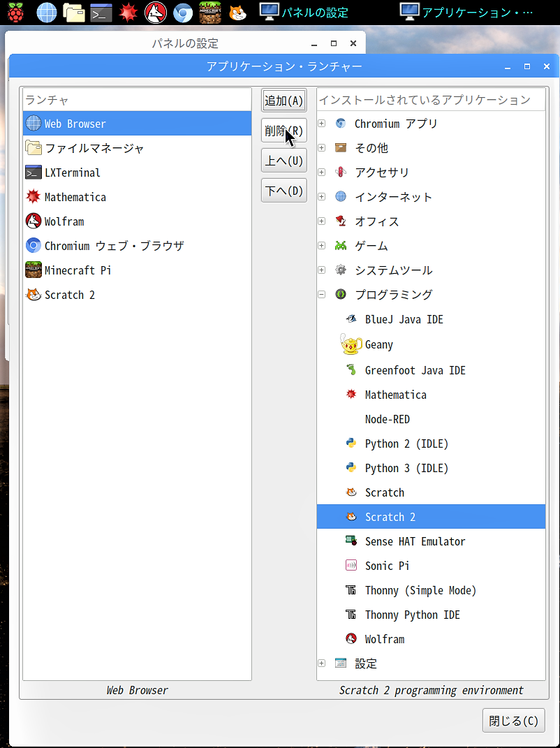The width and height of the screenshot is (560, 748).
Task: Click the プログラミング category icon
Action: pyautogui.click(x=341, y=294)
